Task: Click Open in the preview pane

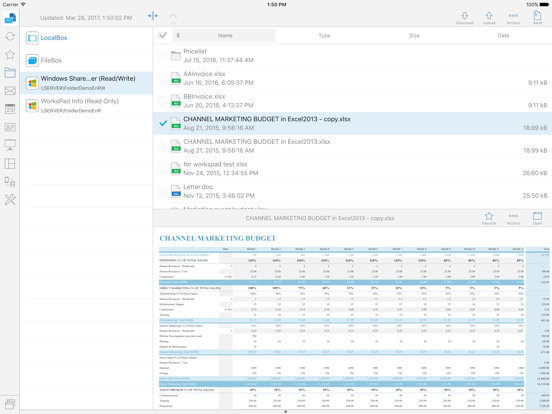Action: click(537, 219)
